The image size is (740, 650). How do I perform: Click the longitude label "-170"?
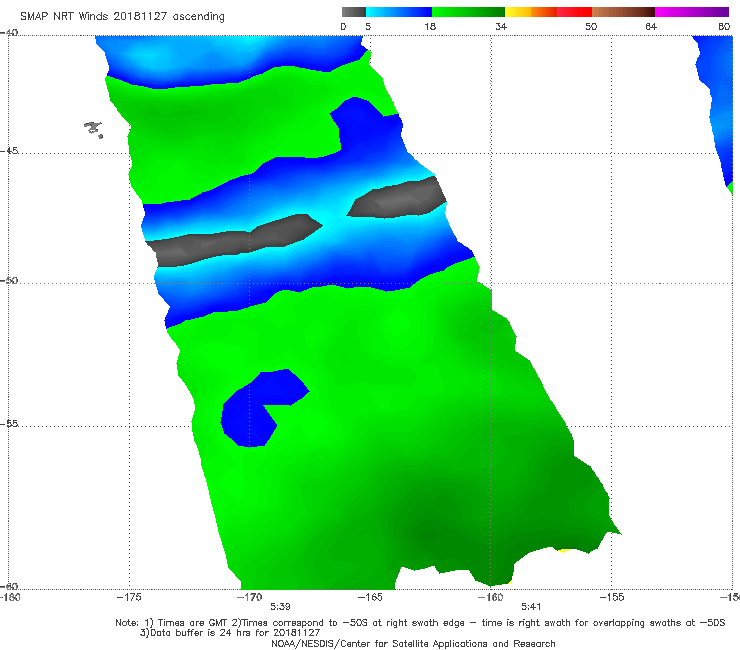pos(249,597)
